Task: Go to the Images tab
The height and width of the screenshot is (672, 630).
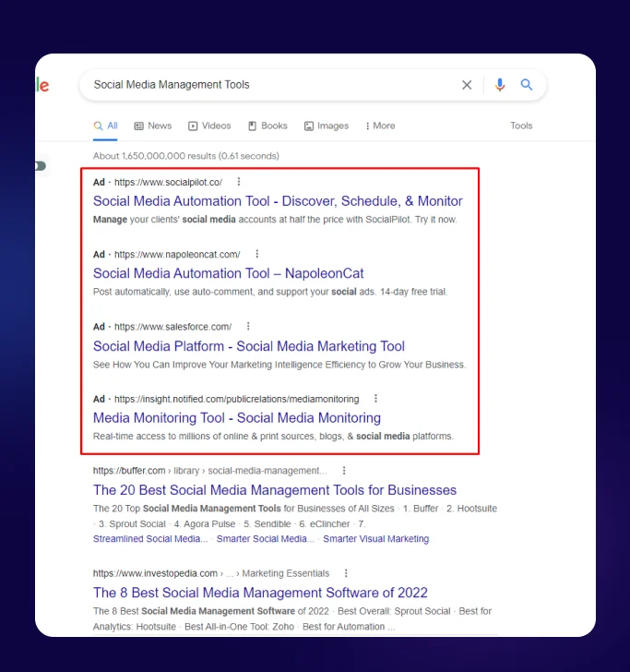Action: (327, 126)
